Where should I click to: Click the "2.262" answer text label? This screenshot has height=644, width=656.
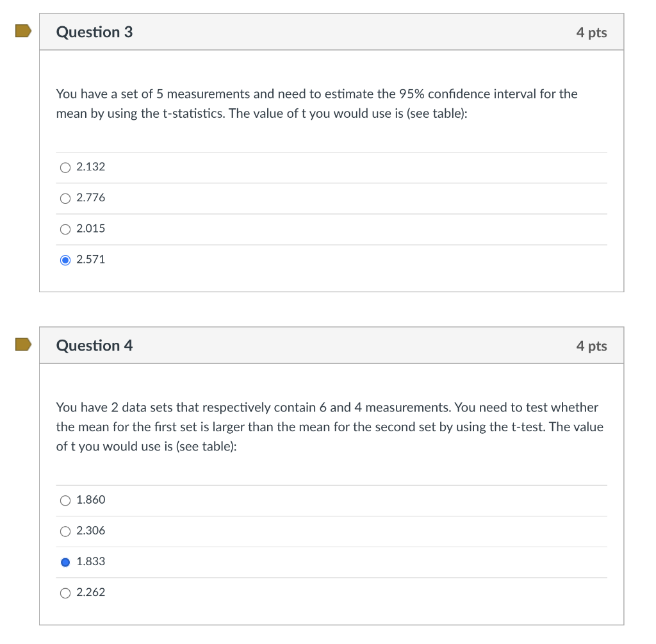[x=91, y=593]
